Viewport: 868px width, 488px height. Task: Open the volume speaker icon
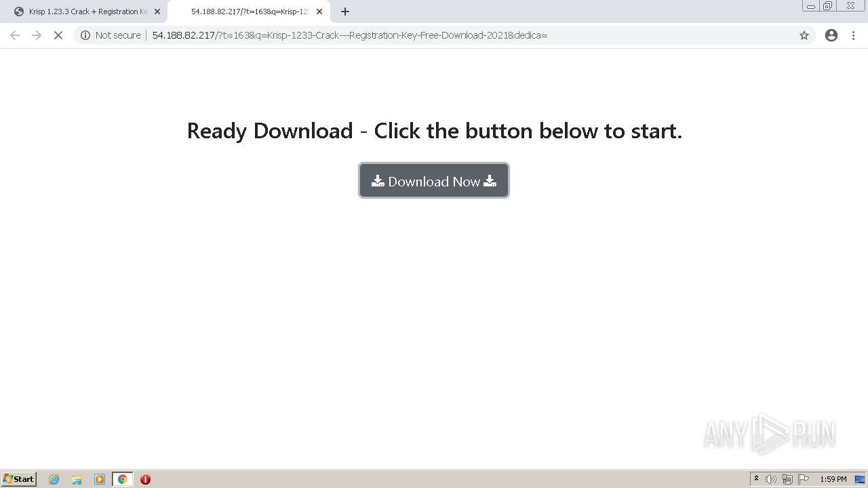pyautogui.click(x=771, y=479)
